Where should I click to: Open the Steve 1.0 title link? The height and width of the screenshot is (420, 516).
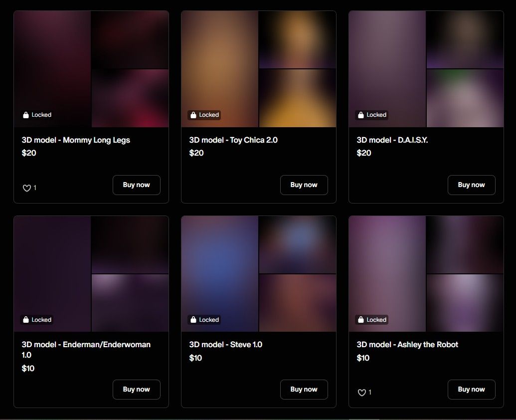tap(226, 345)
